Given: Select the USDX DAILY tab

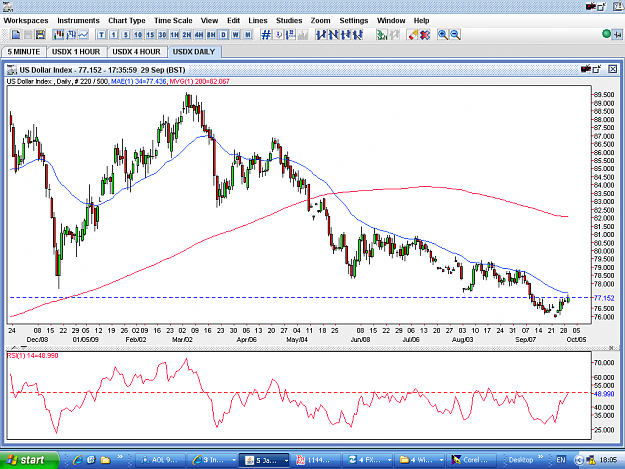Looking at the screenshot, I should pyautogui.click(x=194, y=52).
